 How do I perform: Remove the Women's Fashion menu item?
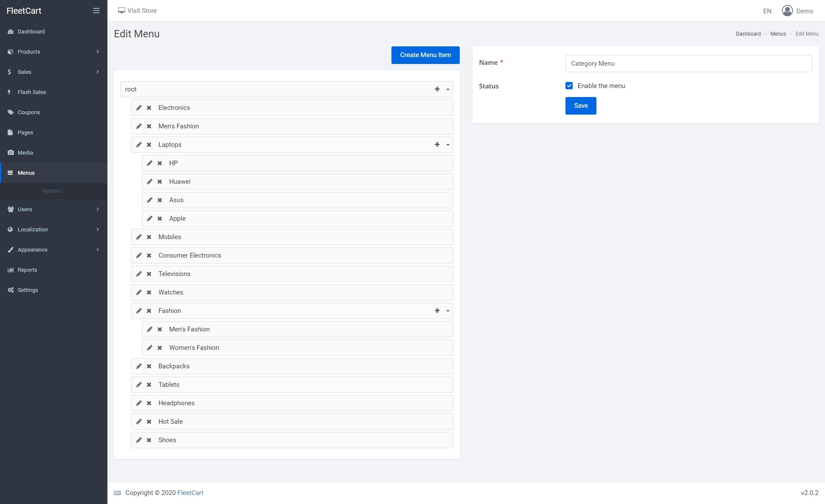click(x=160, y=348)
